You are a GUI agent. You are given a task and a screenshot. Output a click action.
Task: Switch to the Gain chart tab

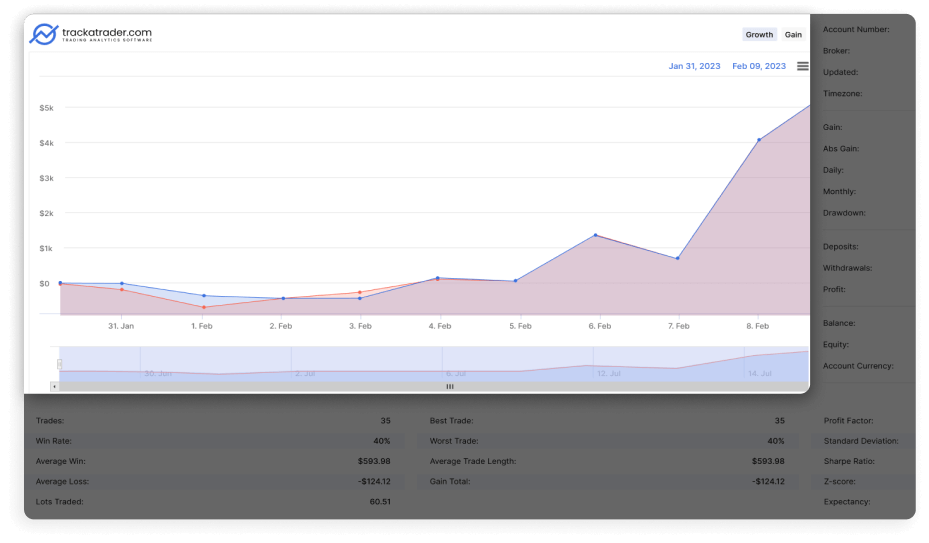pyautogui.click(x=793, y=35)
